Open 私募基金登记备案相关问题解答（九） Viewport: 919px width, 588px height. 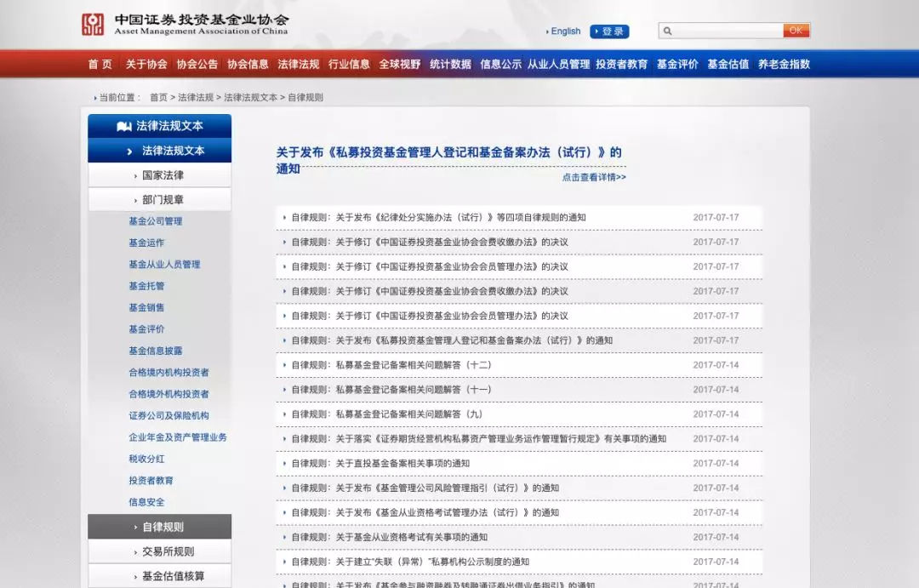click(387, 414)
